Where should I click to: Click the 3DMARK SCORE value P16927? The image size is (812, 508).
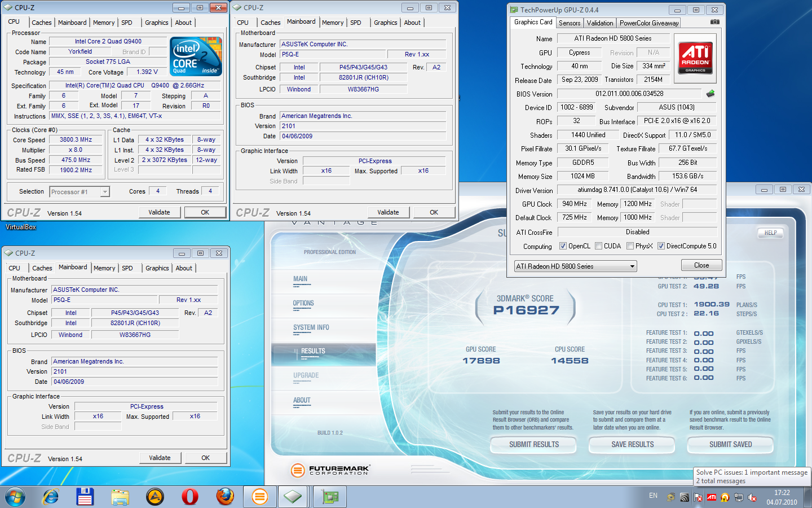click(x=526, y=310)
